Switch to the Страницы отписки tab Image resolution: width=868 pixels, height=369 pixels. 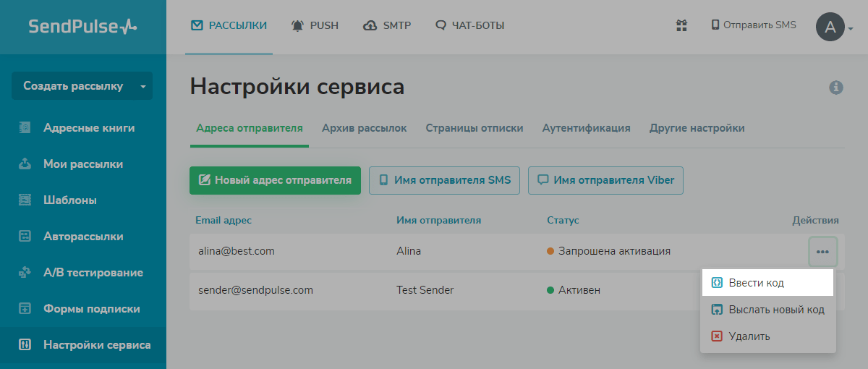click(x=475, y=128)
